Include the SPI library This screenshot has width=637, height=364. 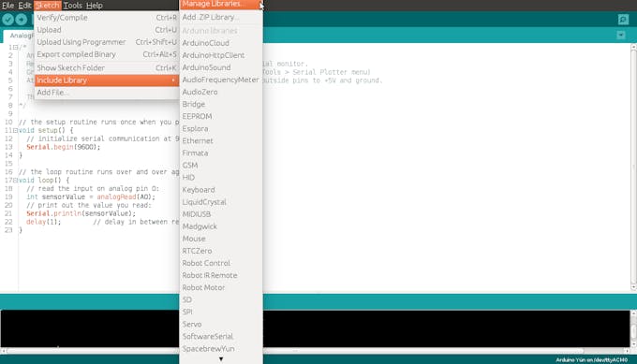[221, 312]
